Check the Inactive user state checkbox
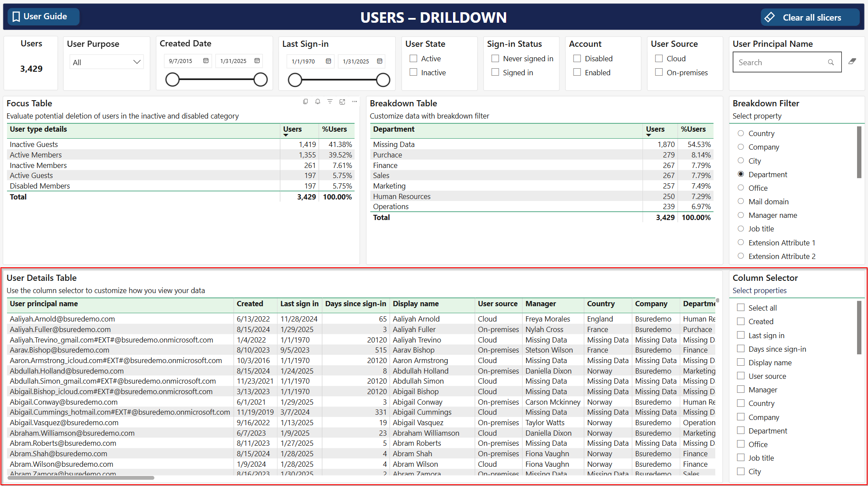868x486 pixels. point(413,72)
